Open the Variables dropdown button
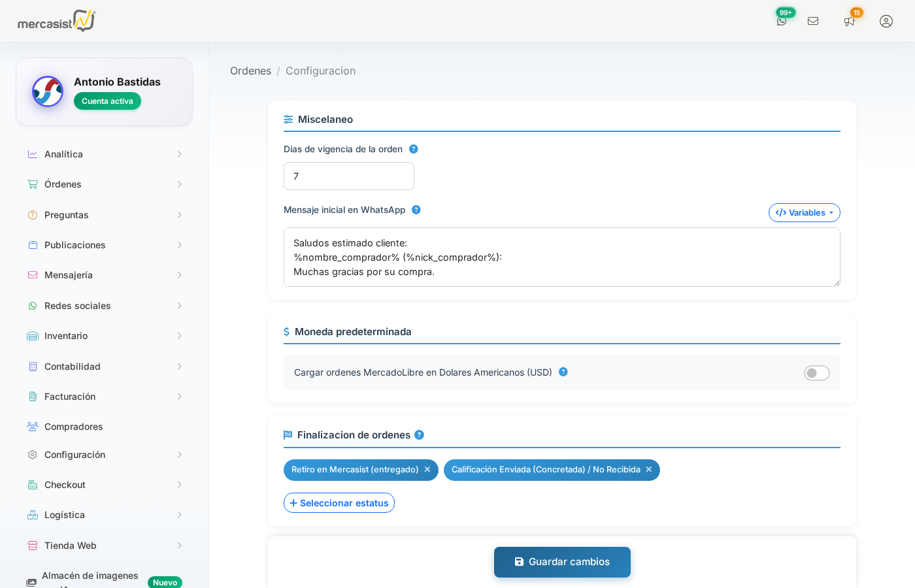The image size is (915, 588). click(804, 212)
